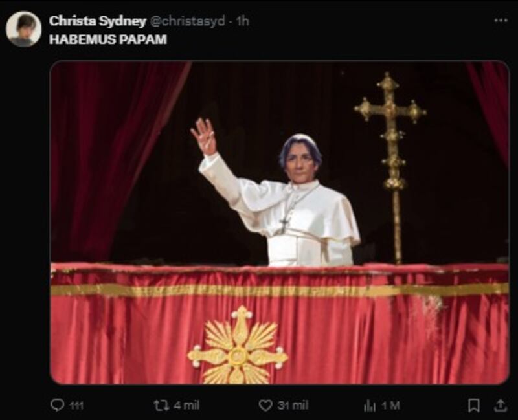Click the 1 M views count
518x420 pixels.
(x=390, y=406)
